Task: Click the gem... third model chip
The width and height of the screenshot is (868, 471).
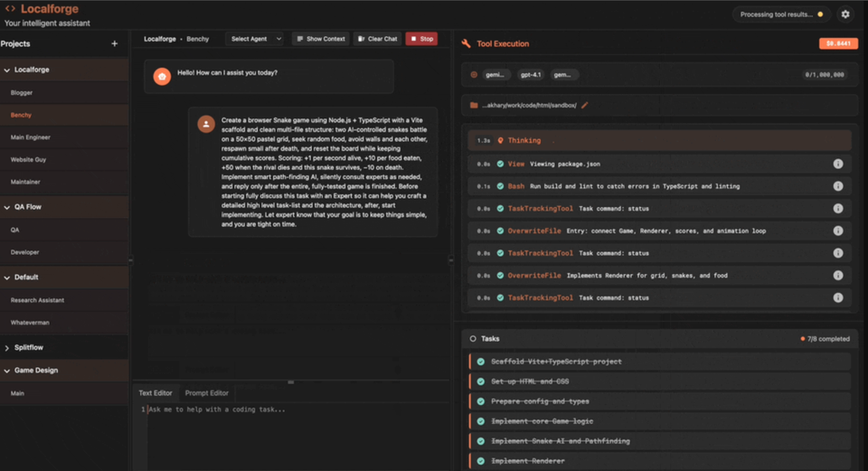Action: (563, 75)
